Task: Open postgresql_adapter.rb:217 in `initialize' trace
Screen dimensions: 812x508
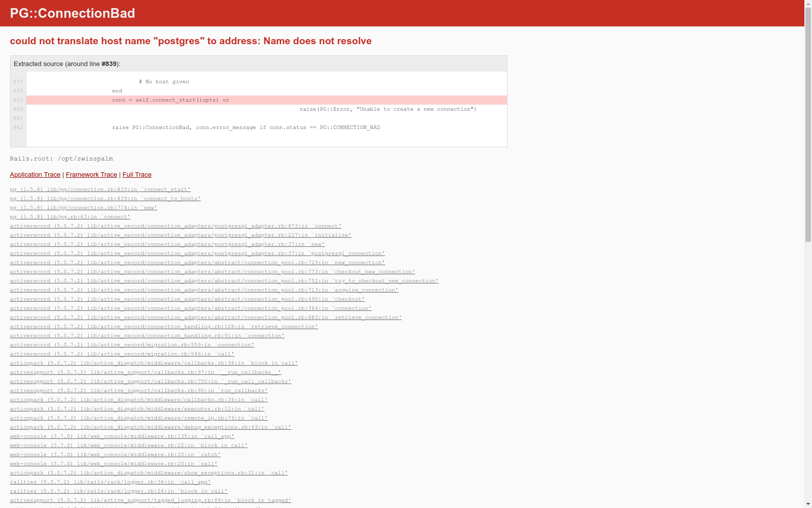Action: tap(181, 235)
